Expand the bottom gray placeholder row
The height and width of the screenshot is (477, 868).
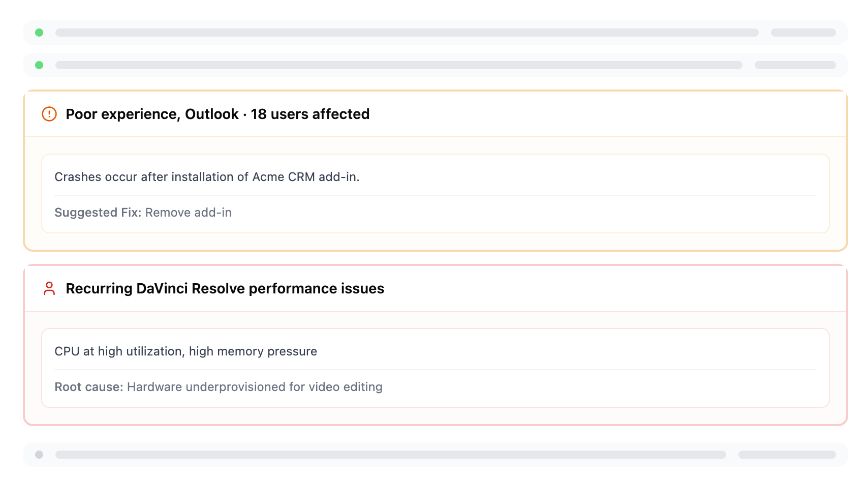390,455
